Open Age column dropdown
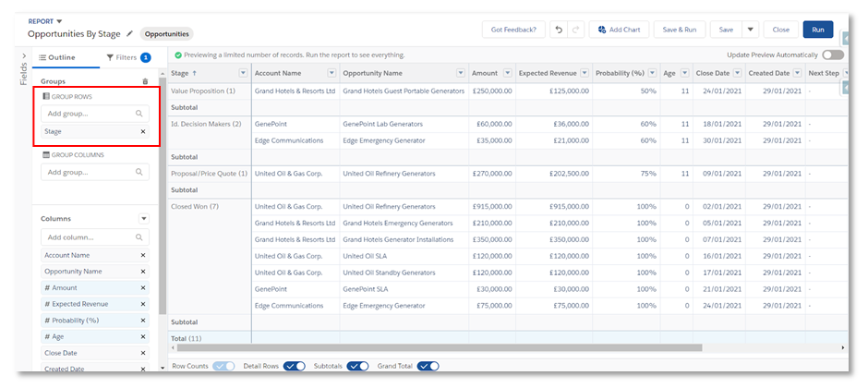Viewport: 868px width, 388px height. click(x=685, y=73)
